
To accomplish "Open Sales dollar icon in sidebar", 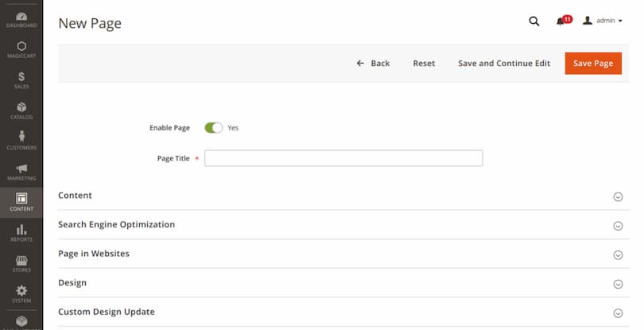I will (21, 80).
